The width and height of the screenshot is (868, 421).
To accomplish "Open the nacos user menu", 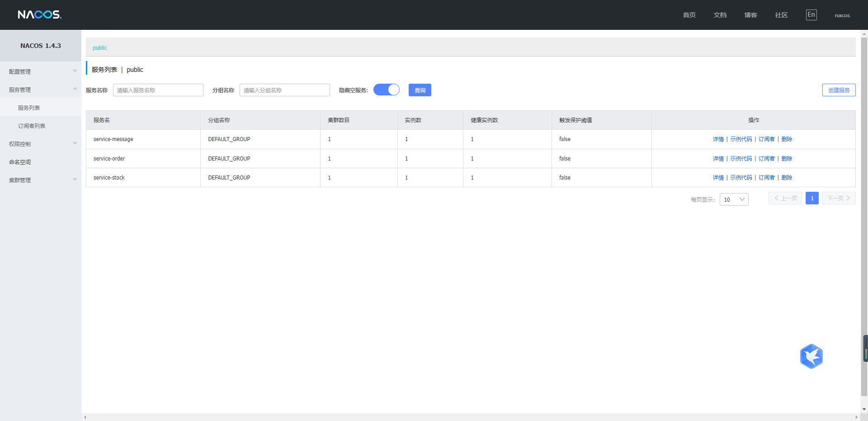I will pos(842,15).
